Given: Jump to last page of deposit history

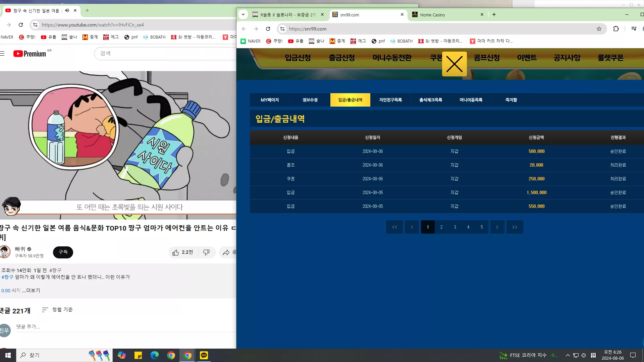Looking at the screenshot, I should coord(515,227).
